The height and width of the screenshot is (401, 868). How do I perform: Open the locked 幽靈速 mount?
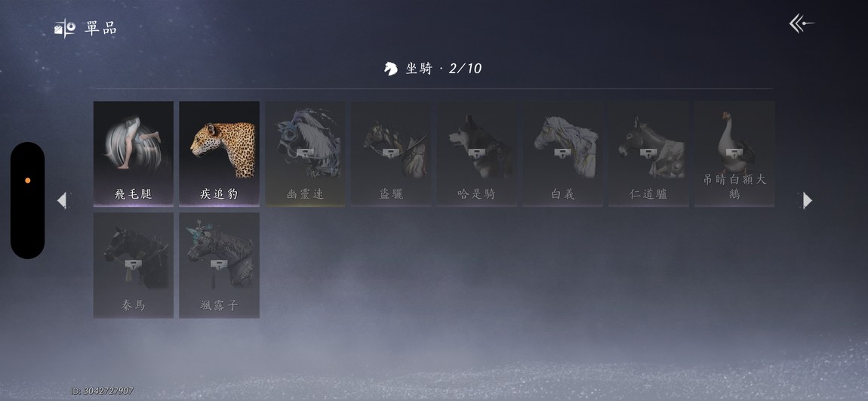click(x=305, y=154)
